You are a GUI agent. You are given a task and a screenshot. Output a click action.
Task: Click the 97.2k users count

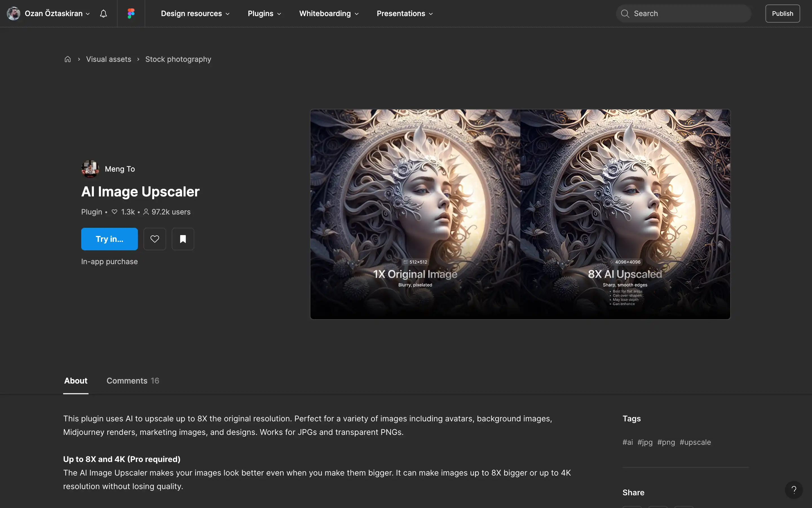click(x=167, y=212)
